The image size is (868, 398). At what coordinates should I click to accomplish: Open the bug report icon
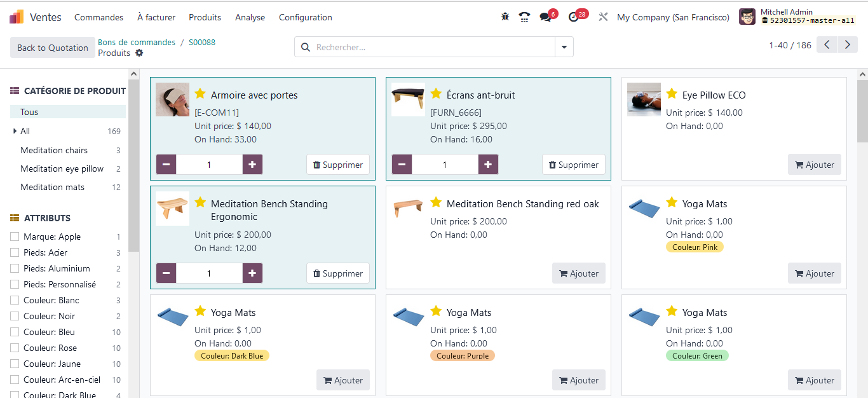[x=505, y=17]
